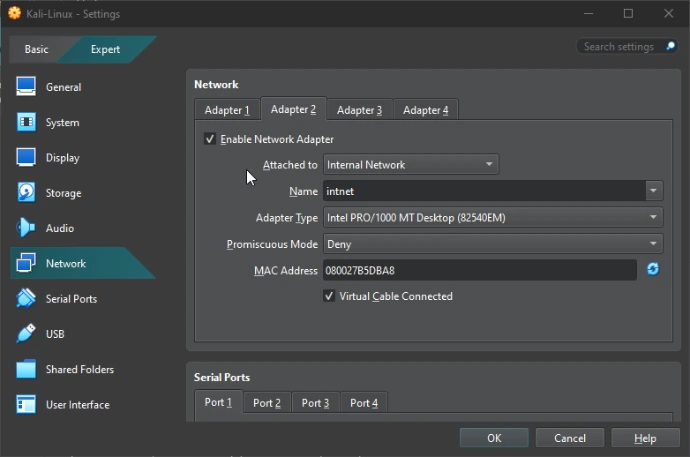Maximize the Settings window
The height and width of the screenshot is (457, 690).
[628, 14]
